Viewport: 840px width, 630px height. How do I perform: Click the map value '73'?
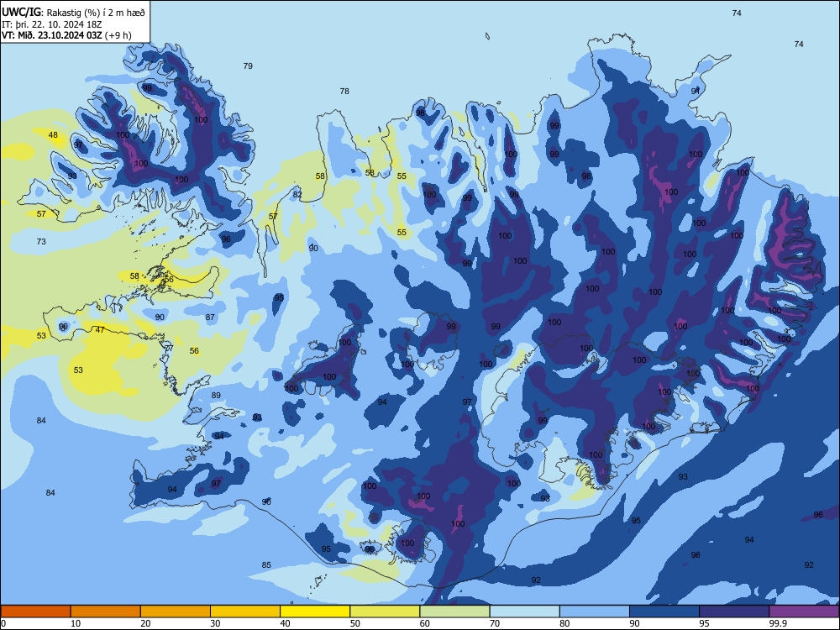coord(41,242)
